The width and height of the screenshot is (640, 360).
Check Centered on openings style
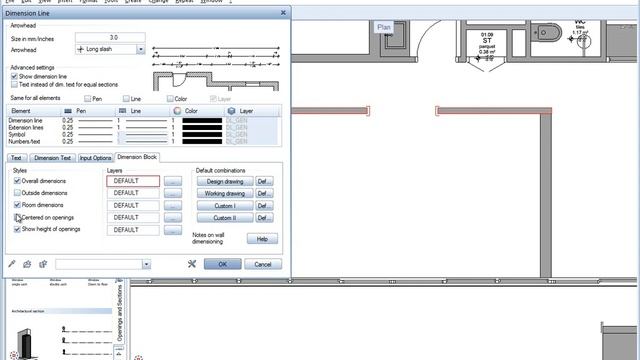17,217
